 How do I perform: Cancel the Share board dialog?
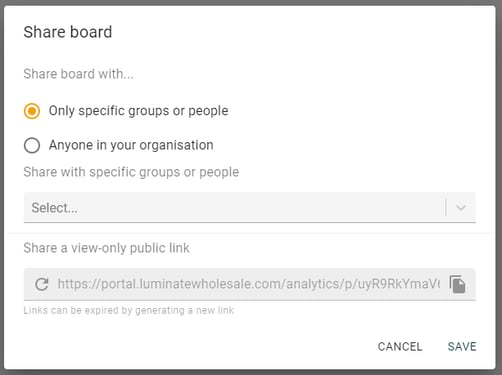click(400, 347)
